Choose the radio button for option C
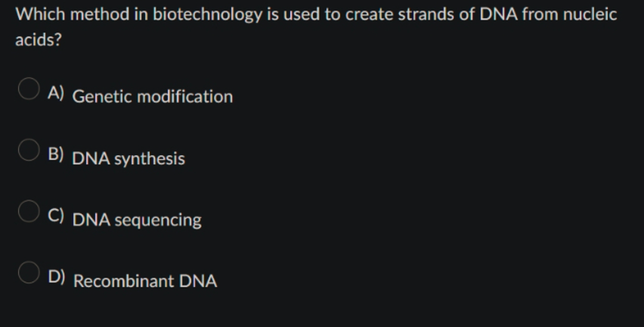644x327 pixels. click(x=29, y=211)
